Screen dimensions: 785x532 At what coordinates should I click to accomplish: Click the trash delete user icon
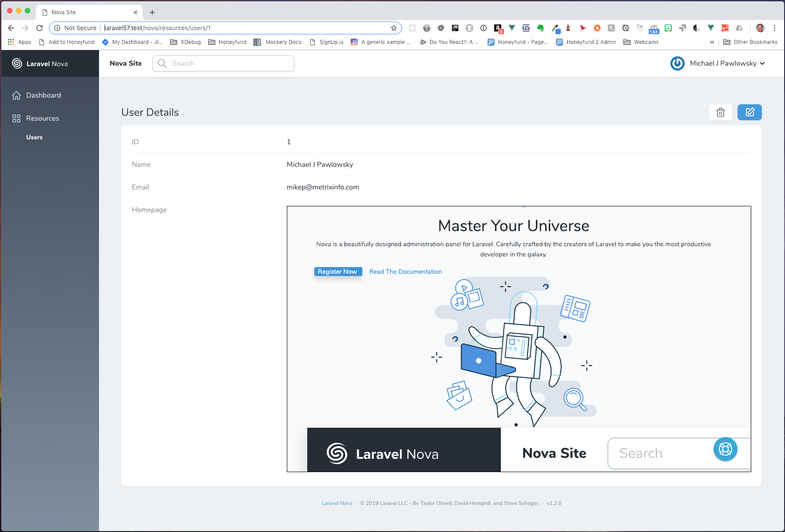721,112
